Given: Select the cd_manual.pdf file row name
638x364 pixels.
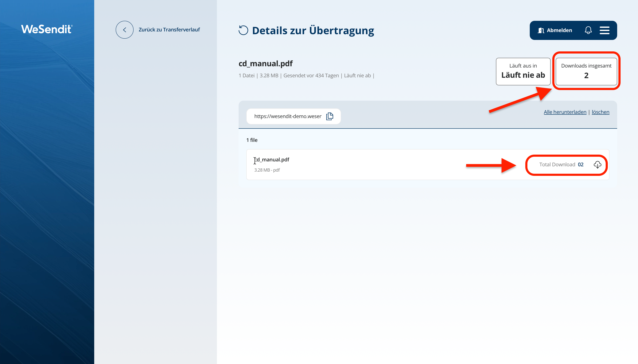Looking at the screenshot, I should coord(272,159).
